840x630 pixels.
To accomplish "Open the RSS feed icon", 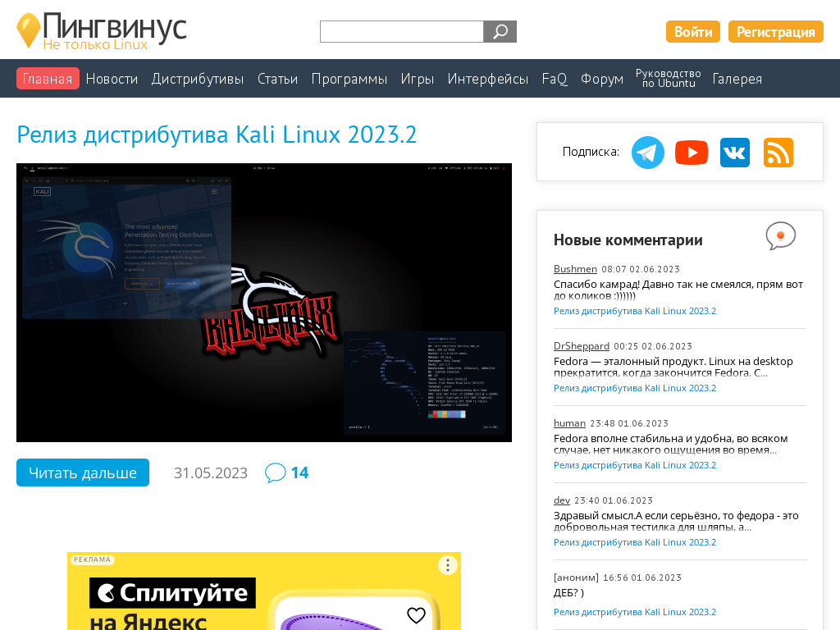I will pyautogui.click(x=778, y=153).
